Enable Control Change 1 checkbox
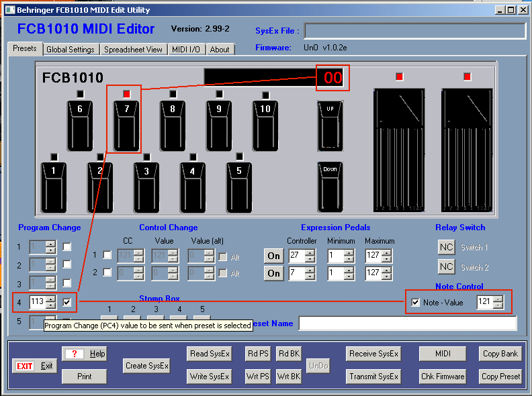This screenshot has width=532, height=396. click(107, 255)
